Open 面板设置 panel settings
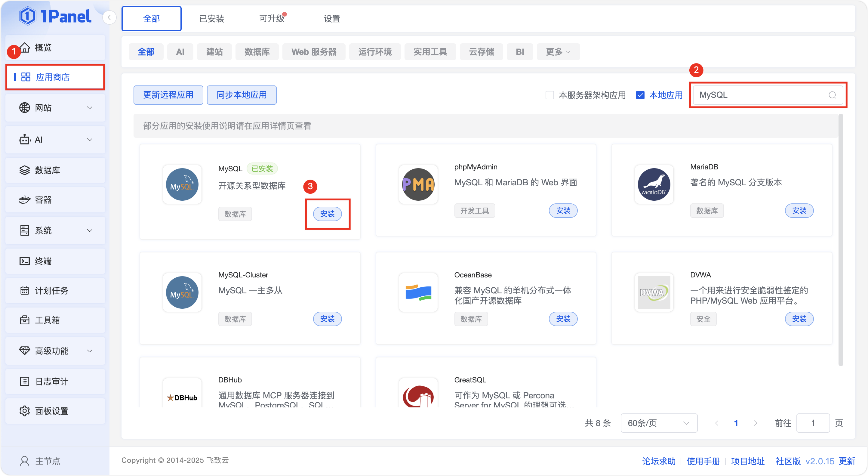This screenshot has height=476, width=868. [x=52, y=411]
